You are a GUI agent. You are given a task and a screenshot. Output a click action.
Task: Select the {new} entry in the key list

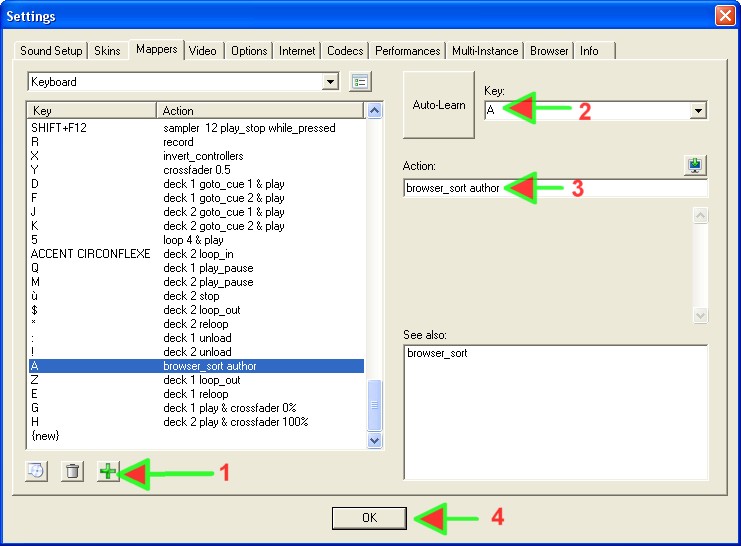point(47,436)
